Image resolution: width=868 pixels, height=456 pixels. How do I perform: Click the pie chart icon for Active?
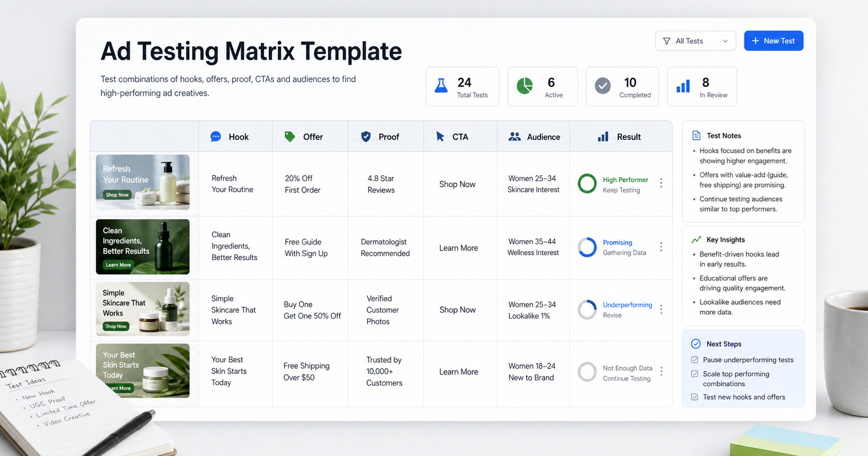coord(525,86)
